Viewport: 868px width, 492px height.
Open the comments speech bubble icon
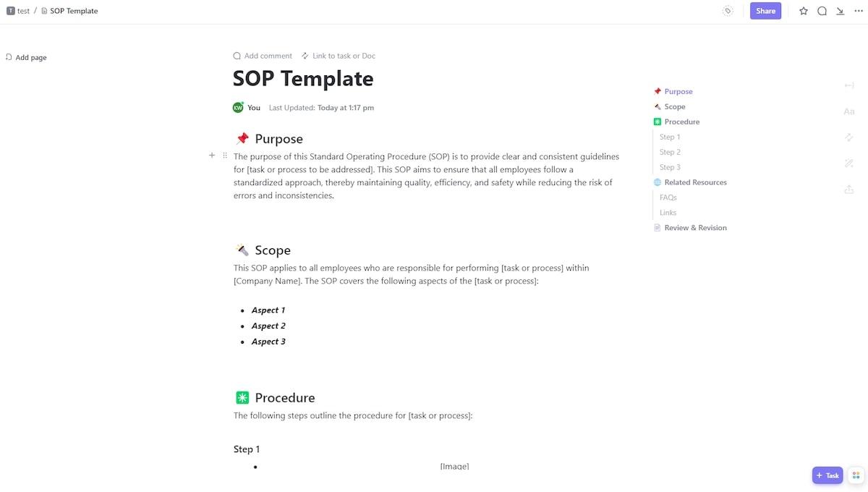822,11
